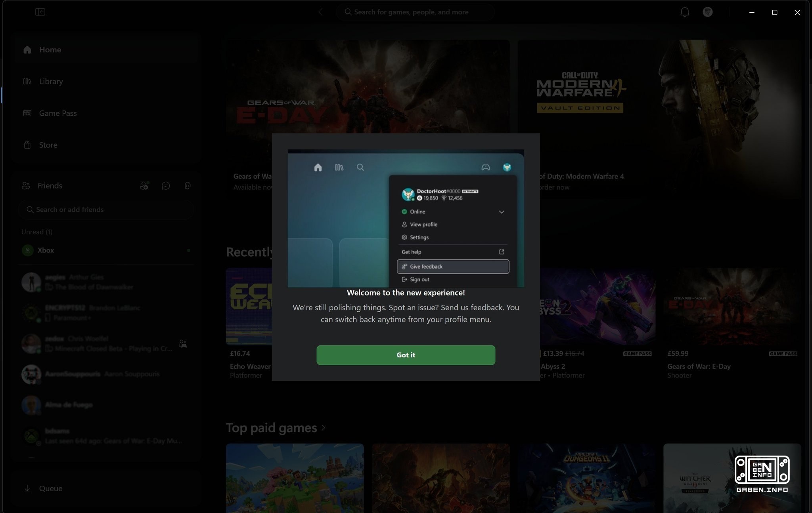812x513 pixels.
Task: Open the Queue downloads icon
Action: click(x=27, y=488)
